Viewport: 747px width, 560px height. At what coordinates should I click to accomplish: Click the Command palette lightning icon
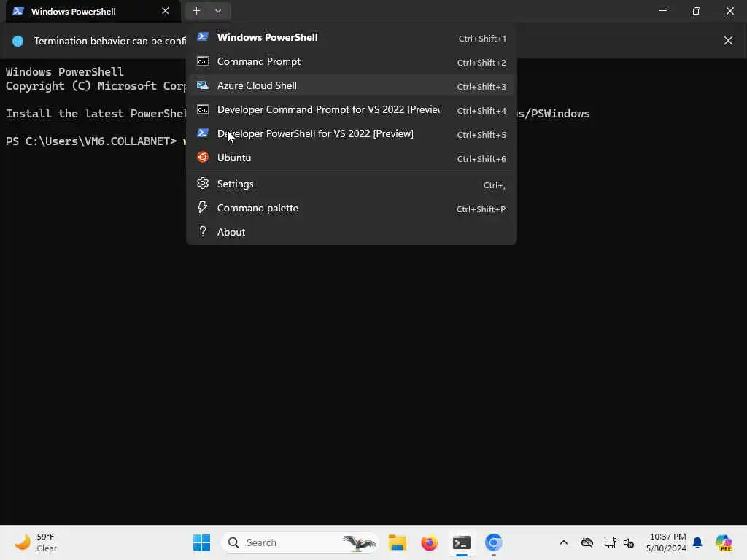click(203, 207)
